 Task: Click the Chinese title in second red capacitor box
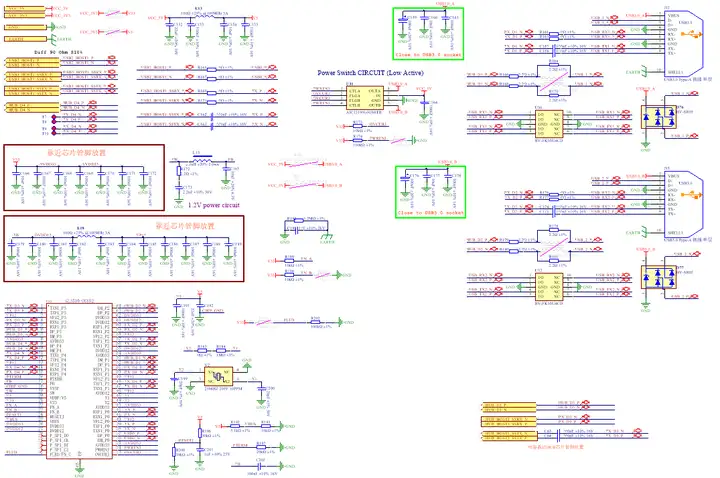click(x=185, y=225)
